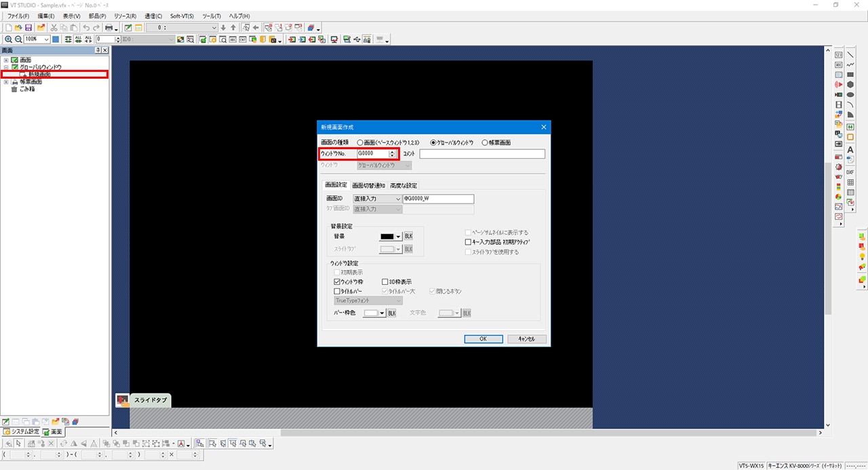Image resolution: width=868 pixels, height=470 pixels.
Task: Select the DXF import tool
Action: 850,172
